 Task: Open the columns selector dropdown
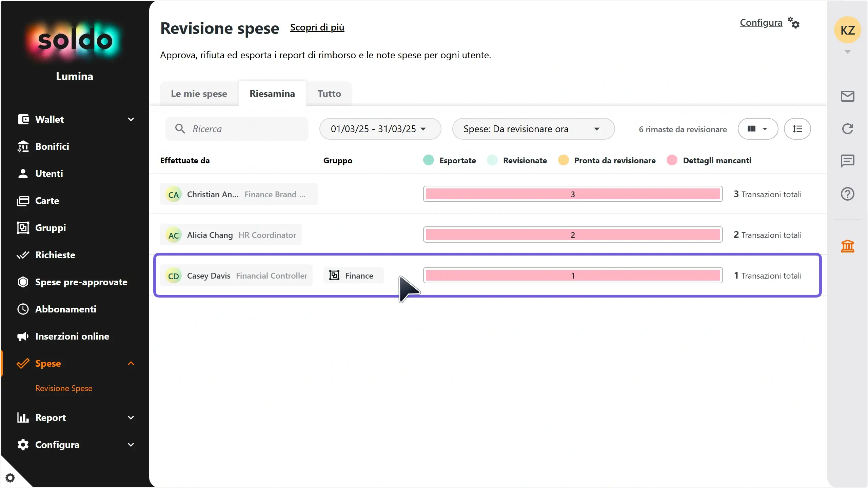coord(758,129)
